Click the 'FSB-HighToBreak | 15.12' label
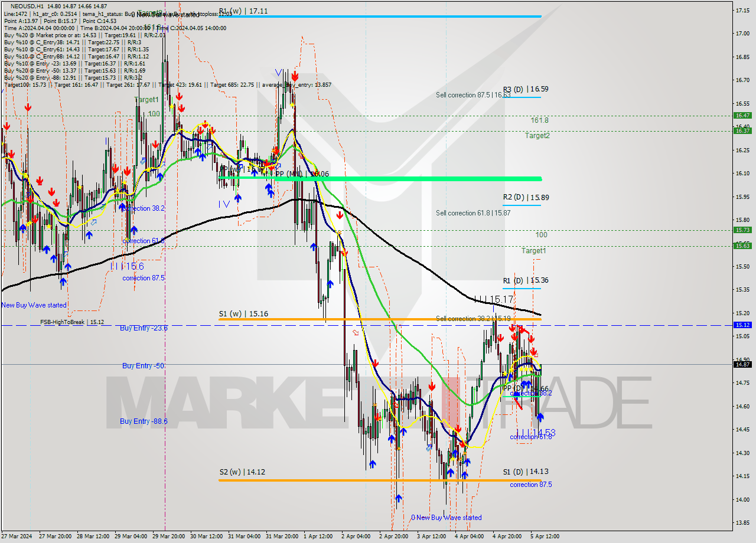Screen dimensions: 756x543 click(72, 322)
